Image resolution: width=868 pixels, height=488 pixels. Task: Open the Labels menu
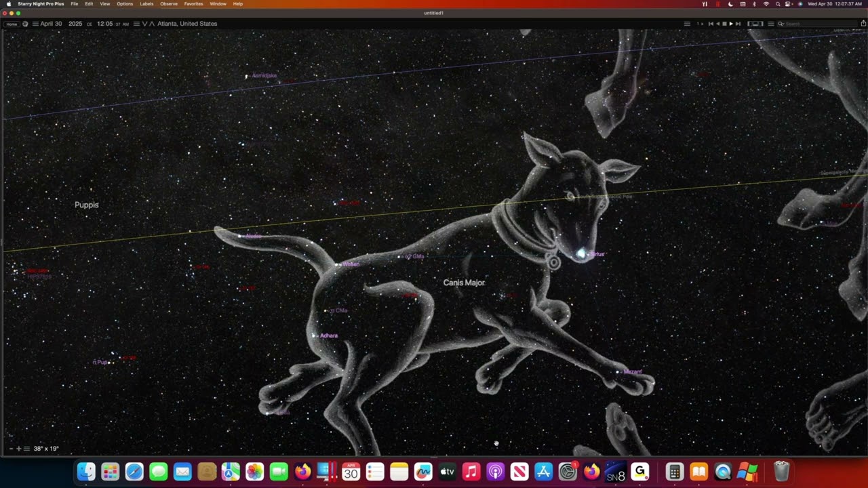[x=146, y=4]
